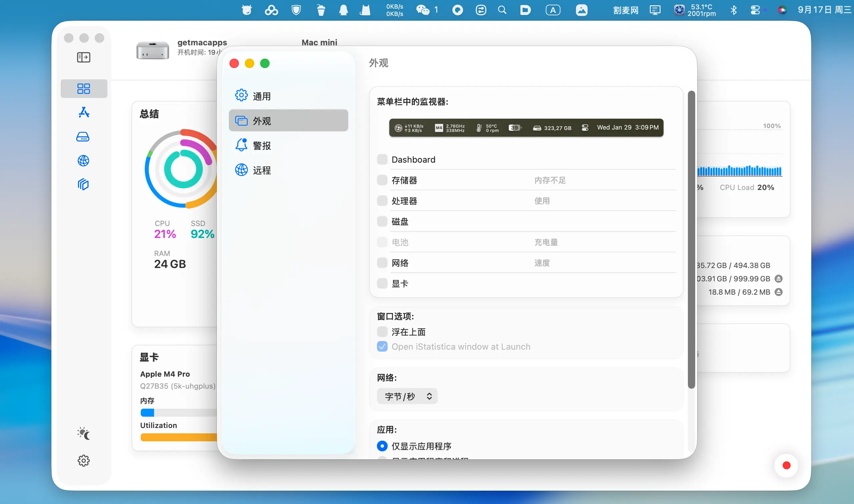
Task: Toggle the light/dark appearance icon
Action: 83,434
